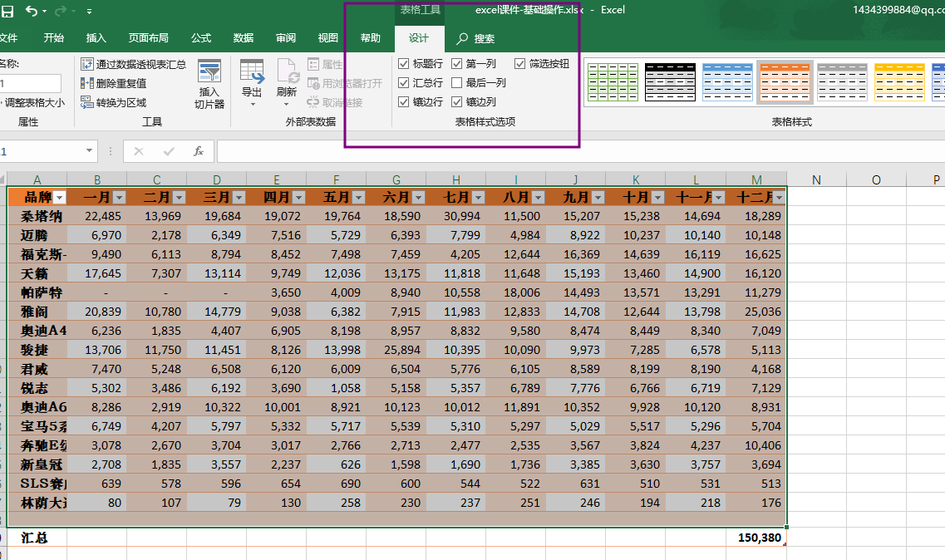This screenshot has height=560, width=945.
Task: Select column header N
Action: point(816,179)
